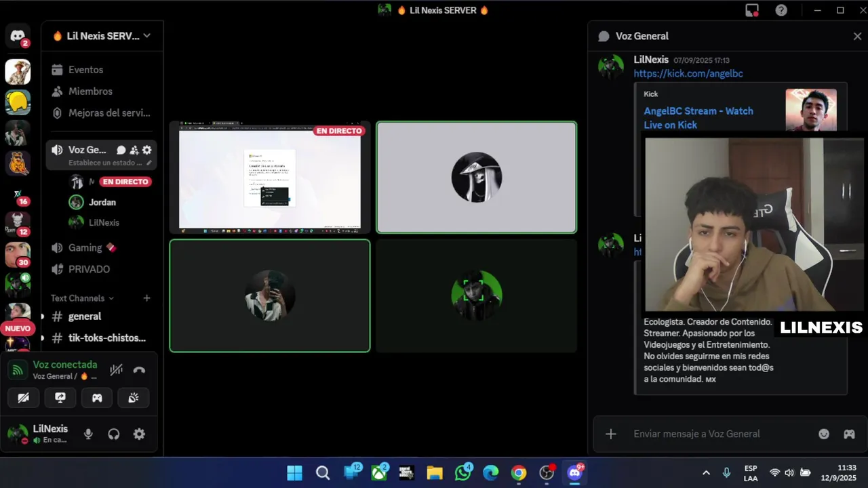Start an activity with controller icon
Image resolution: width=868 pixels, height=488 pixels.
[97, 398]
